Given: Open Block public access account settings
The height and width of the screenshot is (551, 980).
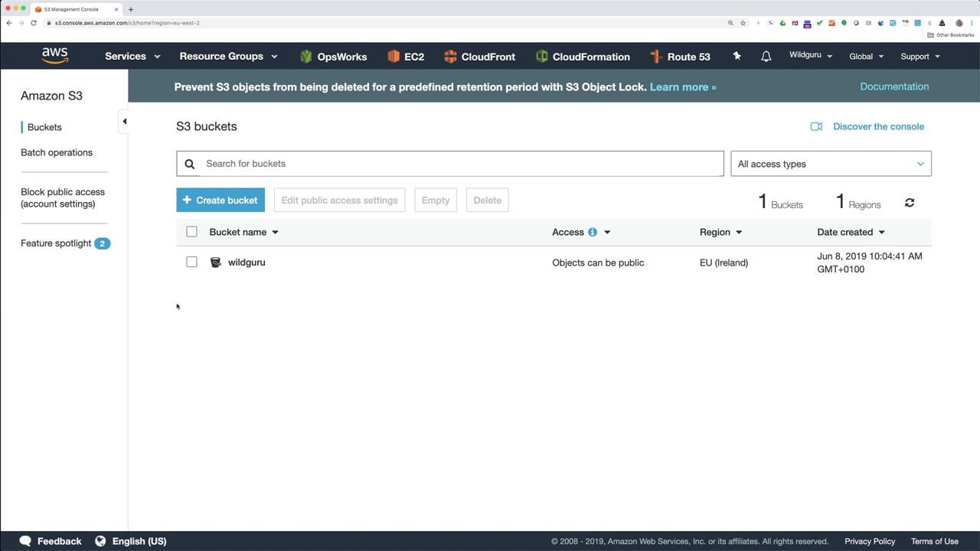Looking at the screenshot, I should coord(63,197).
